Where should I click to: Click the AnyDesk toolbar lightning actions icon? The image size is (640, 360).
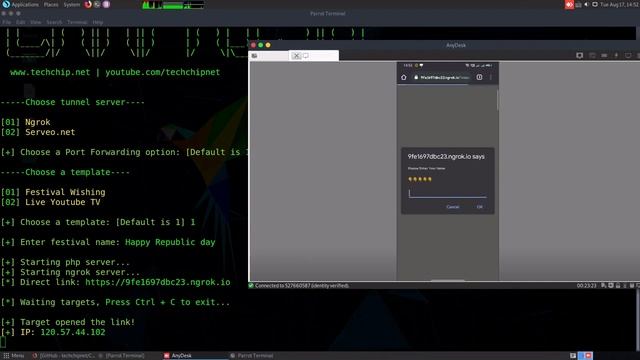(x=616, y=55)
